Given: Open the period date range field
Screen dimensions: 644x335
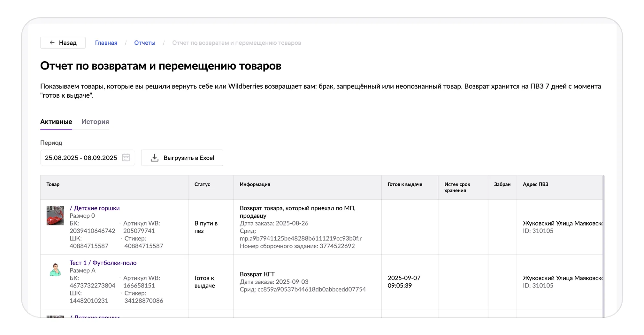Looking at the screenshot, I should [81, 158].
